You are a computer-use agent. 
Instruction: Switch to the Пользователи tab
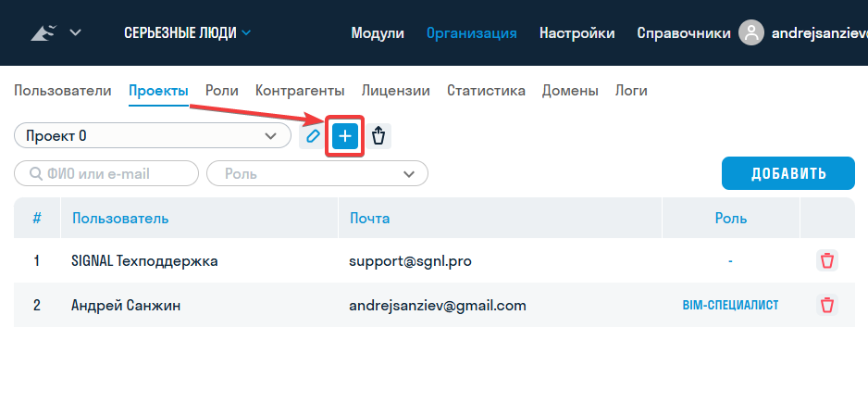(63, 91)
